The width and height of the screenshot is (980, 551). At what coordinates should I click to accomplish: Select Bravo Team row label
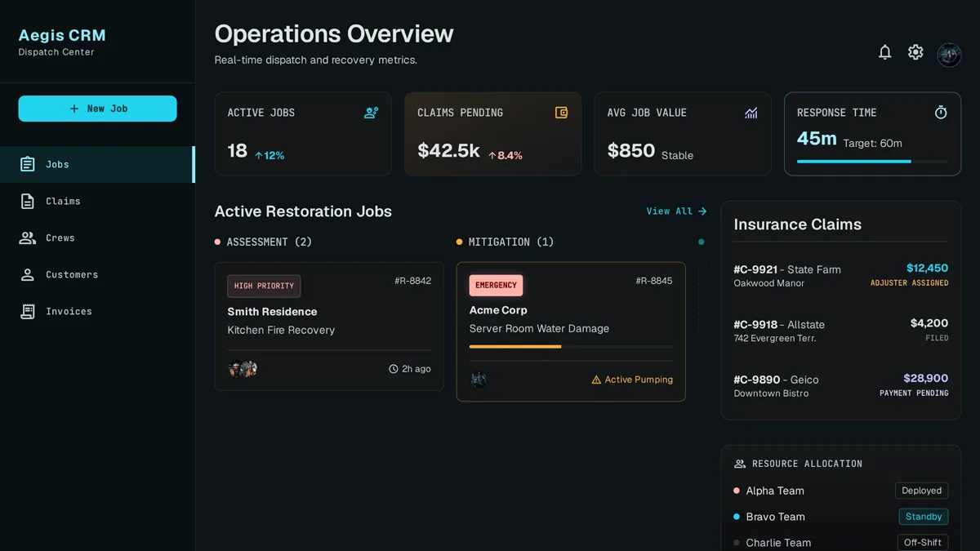point(775,517)
